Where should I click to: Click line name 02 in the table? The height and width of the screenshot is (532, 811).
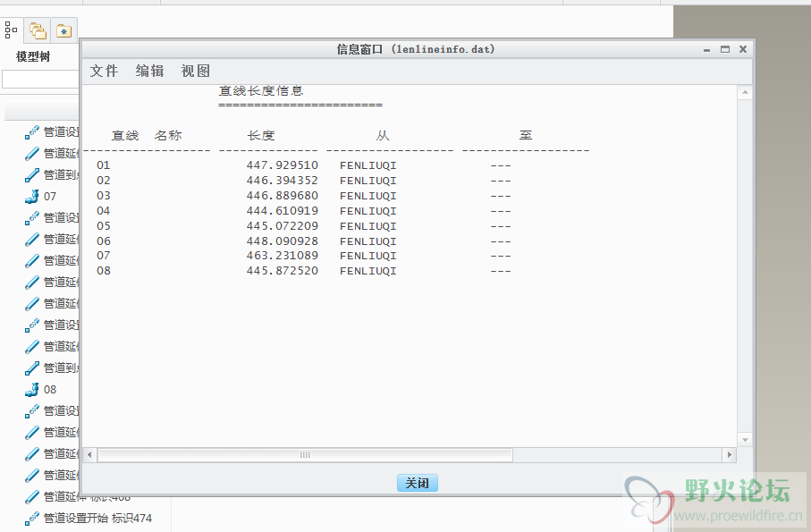104,181
